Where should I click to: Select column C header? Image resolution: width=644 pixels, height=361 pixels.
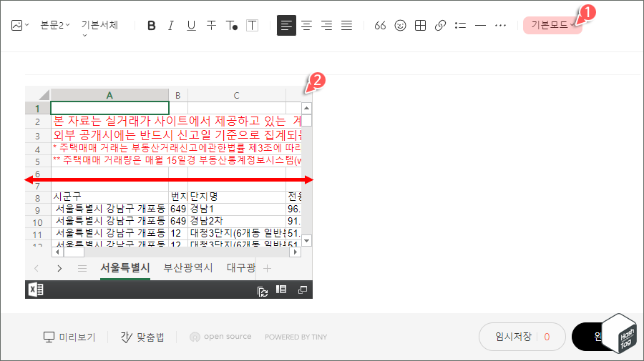tap(237, 95)
